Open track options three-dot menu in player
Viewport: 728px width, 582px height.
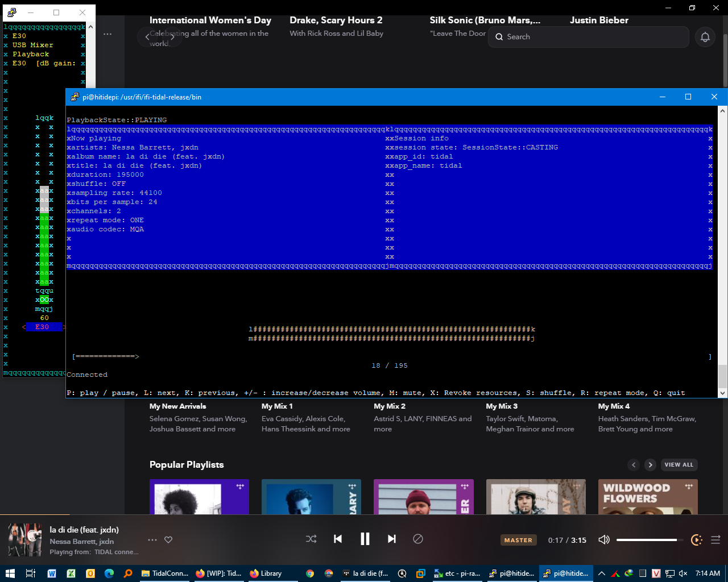[x=152, y=540]
